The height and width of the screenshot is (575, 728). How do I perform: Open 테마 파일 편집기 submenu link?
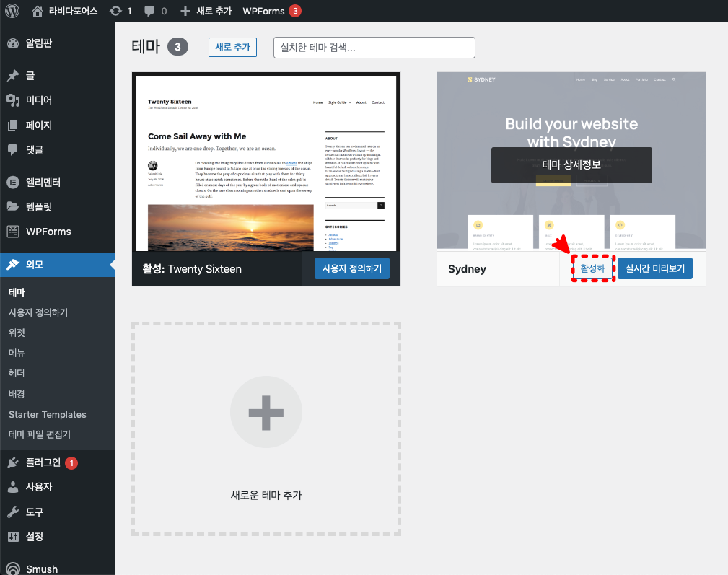coord(40,434)
